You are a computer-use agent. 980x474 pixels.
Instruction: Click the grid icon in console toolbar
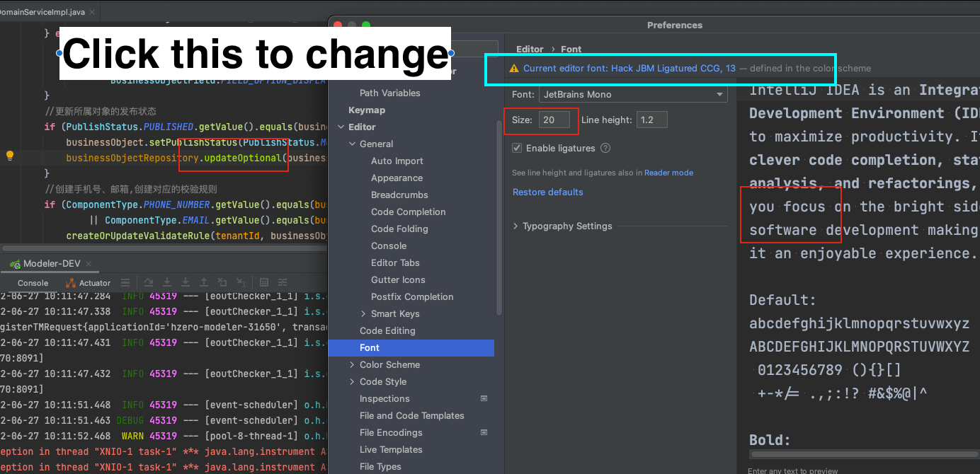pyautogui.click(x=264, y=283)
